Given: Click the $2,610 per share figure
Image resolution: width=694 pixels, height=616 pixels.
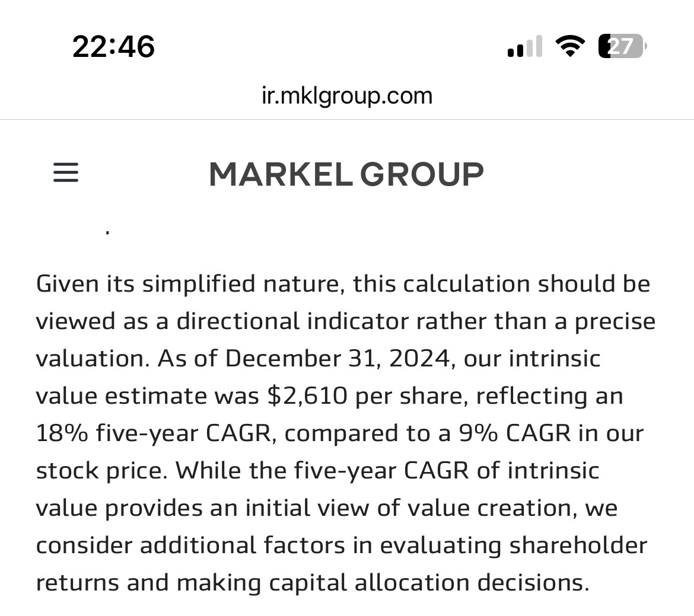Looking at the screenshot, I should click(x=367, y=395).
